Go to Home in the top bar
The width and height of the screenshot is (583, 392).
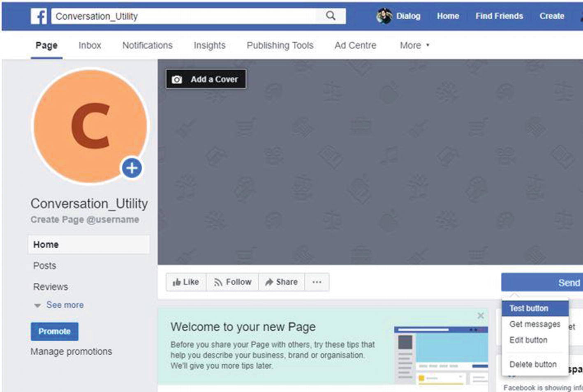448,16
